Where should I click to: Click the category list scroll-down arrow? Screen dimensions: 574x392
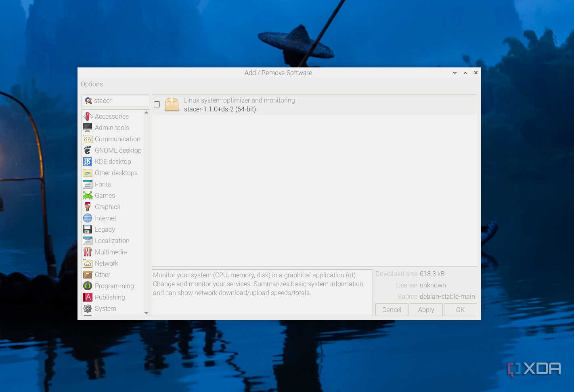point(146,313)
